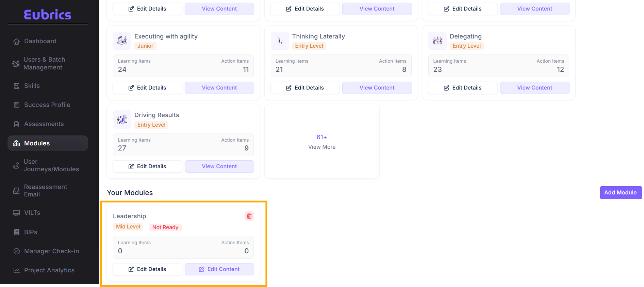Image resolution: width=644 pixels, height=287 pixels.
Task: Open Users & Batch Management page
Action: pos(44,63)
